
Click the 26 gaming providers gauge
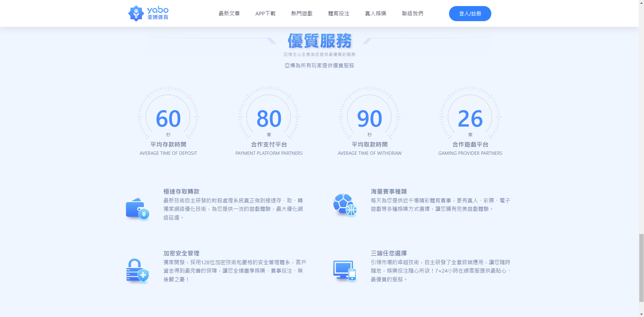point(470,118)
